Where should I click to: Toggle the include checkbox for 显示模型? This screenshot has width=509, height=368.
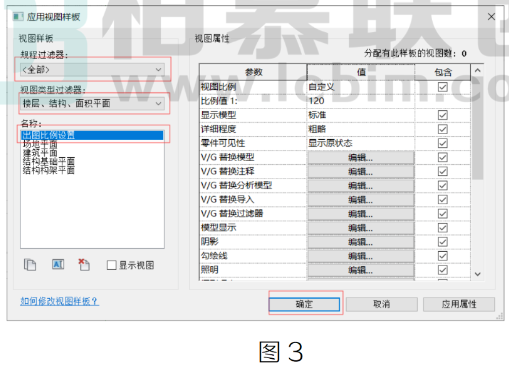coord(443,115)
